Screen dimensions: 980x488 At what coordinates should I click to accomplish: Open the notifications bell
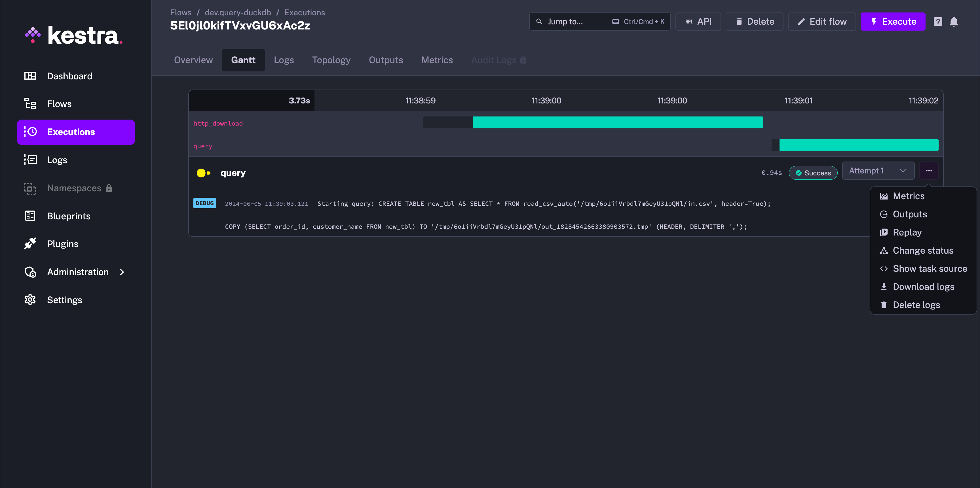(954, 22)
